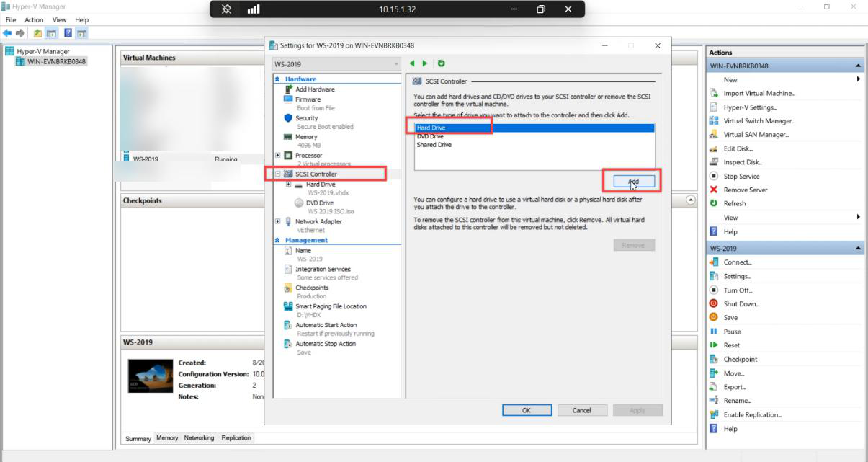This screenshot has height=462, width=868.
Task: Open the File menu
Action: 11,20
